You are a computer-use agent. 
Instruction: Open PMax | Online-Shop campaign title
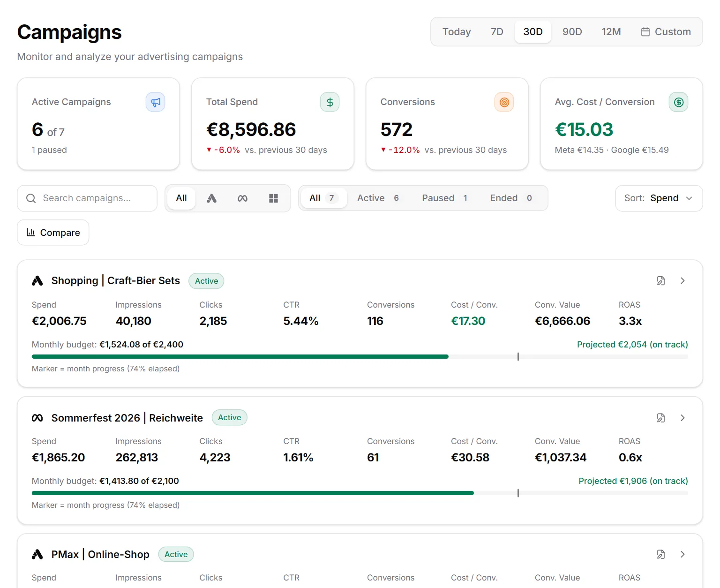pyautogui.click(x=100, y=554)
